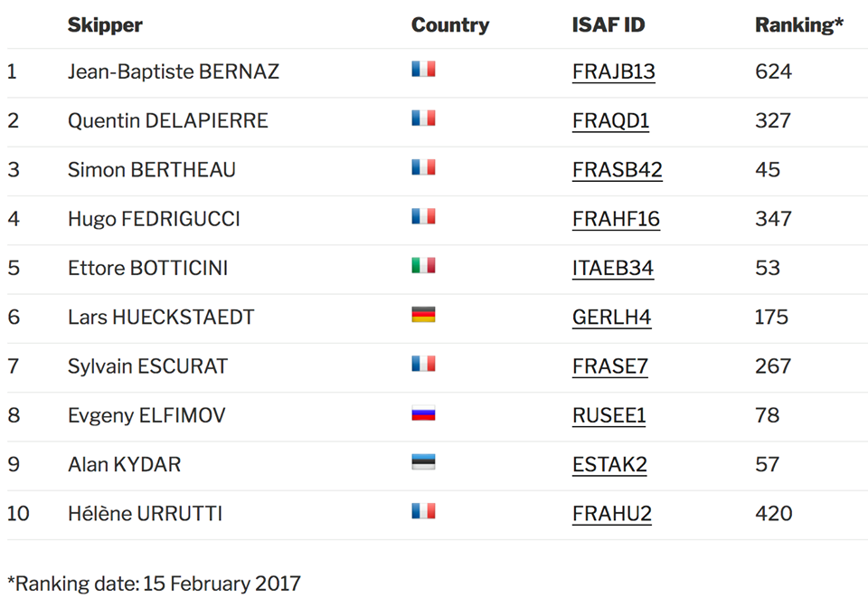This screenshot has width=868, height=598.
Task: Open the FRAHU2 ISAF ID link
Action: point(611,514)
